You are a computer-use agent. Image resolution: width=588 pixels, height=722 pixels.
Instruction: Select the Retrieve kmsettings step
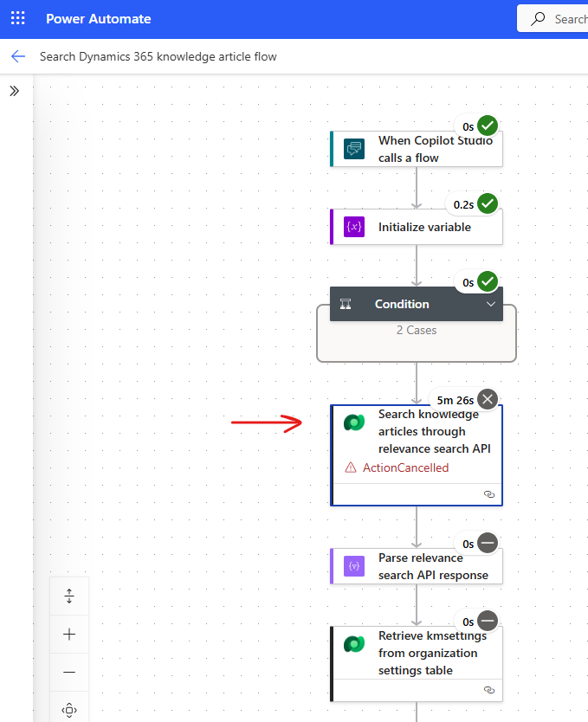(x=427, y=653)
